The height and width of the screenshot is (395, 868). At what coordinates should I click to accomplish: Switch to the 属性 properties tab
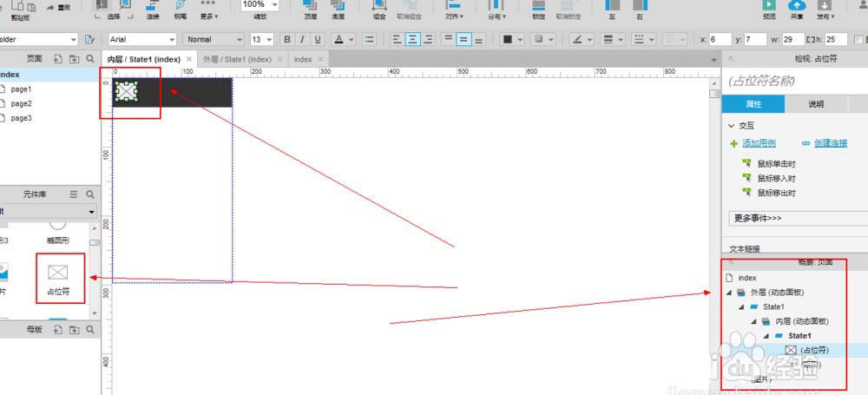[x=753, y=104]
